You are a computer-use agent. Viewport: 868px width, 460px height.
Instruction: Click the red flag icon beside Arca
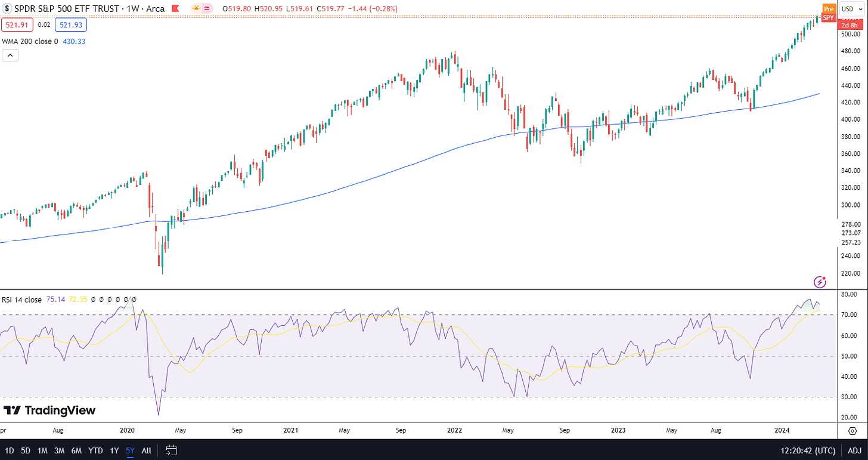(x=175, y=9)
